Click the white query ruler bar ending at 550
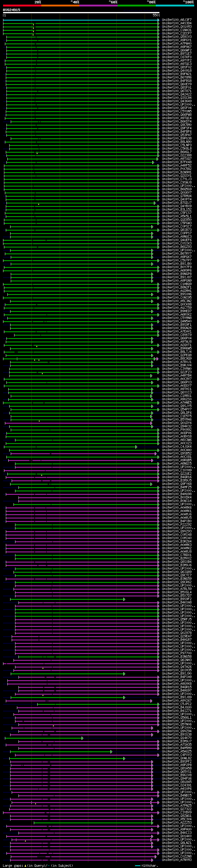The width and height of the screenshot is (197, 868). [81, 12]
